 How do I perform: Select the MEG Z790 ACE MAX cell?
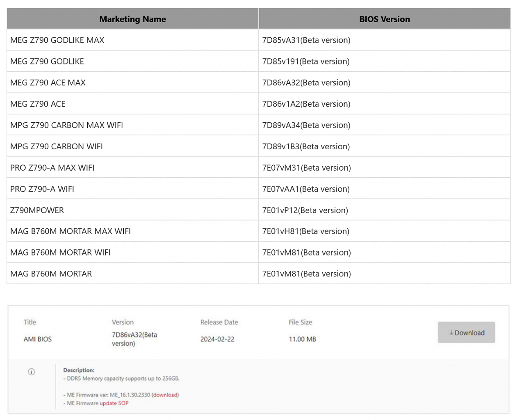tap(132, 82)
